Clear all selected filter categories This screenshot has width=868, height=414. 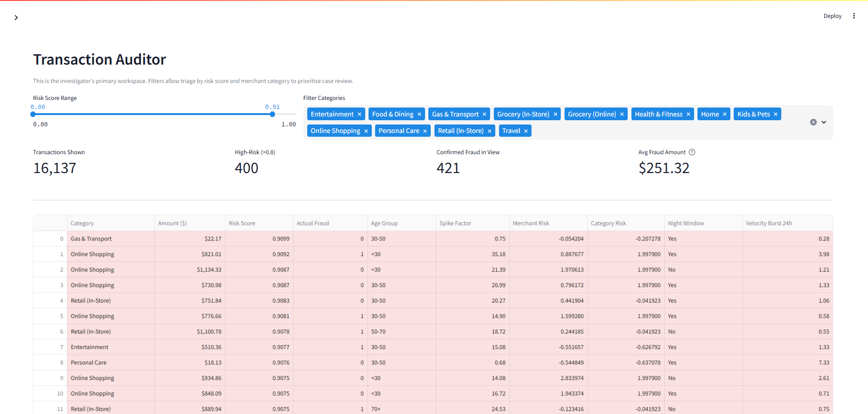click(813, 122)
